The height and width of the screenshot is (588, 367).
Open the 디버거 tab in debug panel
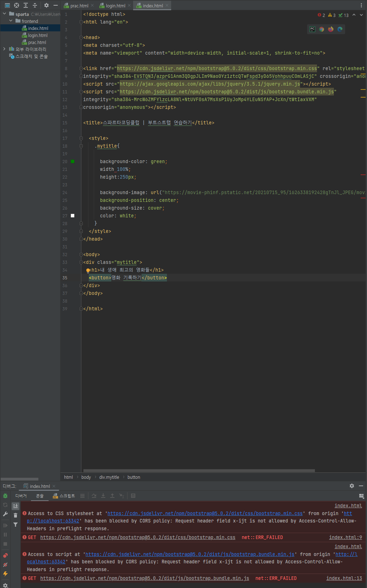(21, 496)
